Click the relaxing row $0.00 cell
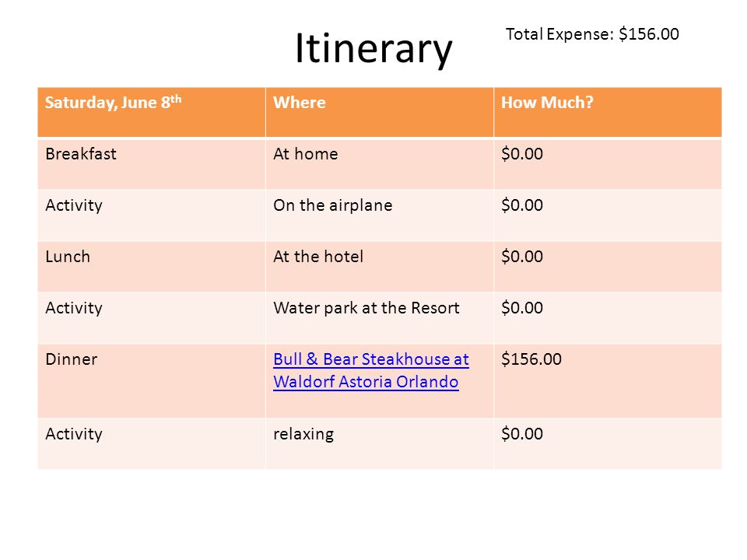The width and height of the screenshot is (747, 560). click(608, 444)
